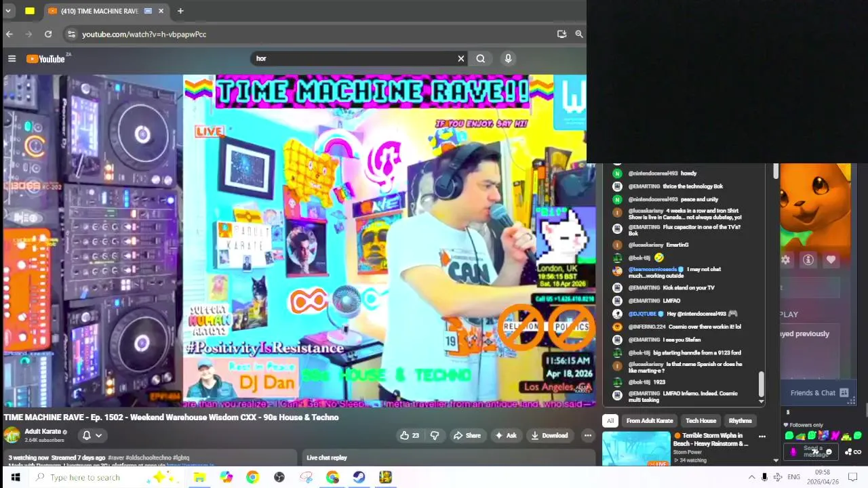The image size is (868, 488).
Task: Click the chat scroll-down arrow
Action: 761,402
